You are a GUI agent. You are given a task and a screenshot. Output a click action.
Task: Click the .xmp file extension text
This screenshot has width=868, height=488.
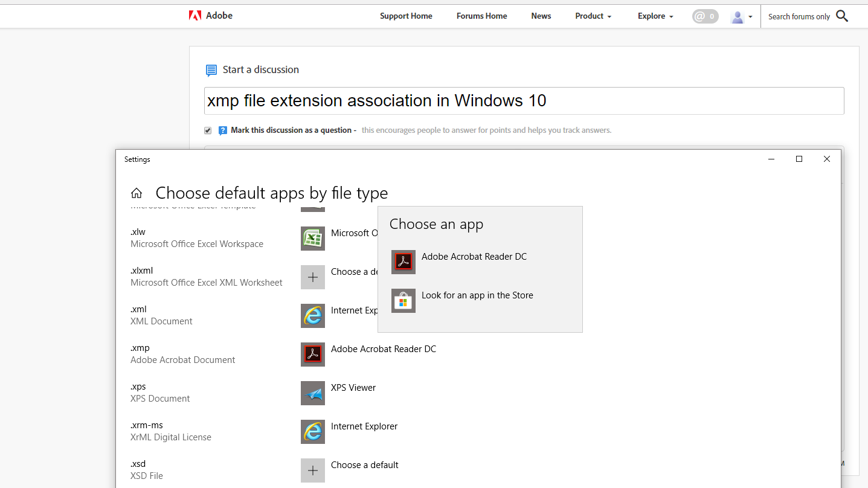pos(140,348)
